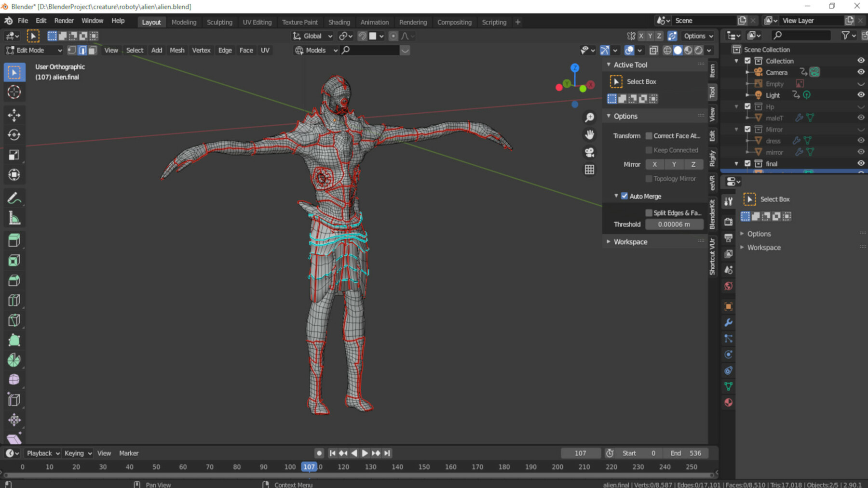Image resolution: width=868 pixels, height=488 pixels.
Task: Click the zoom magnifier icon beside the viewport
Action: pos(589,117)
